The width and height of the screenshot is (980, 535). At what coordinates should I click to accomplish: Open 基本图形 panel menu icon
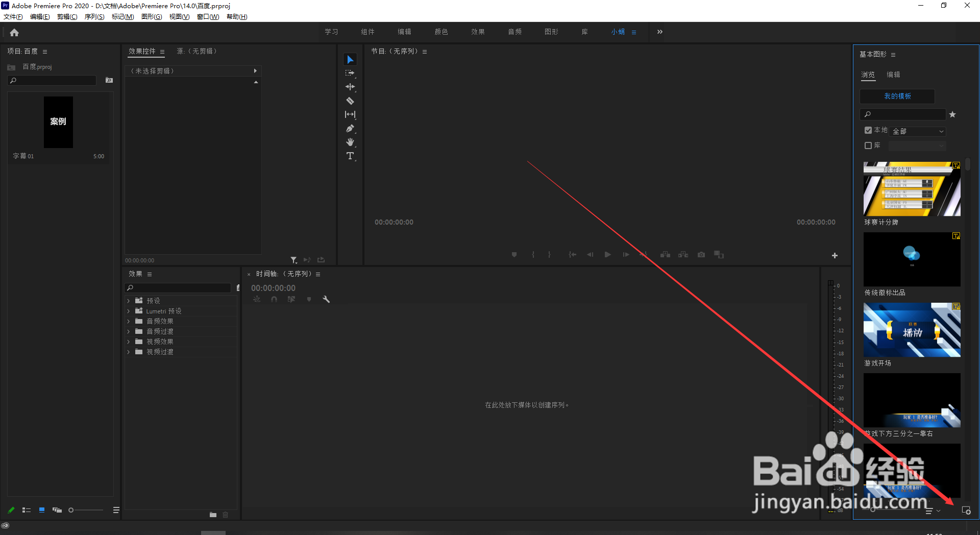coord(893,55)
